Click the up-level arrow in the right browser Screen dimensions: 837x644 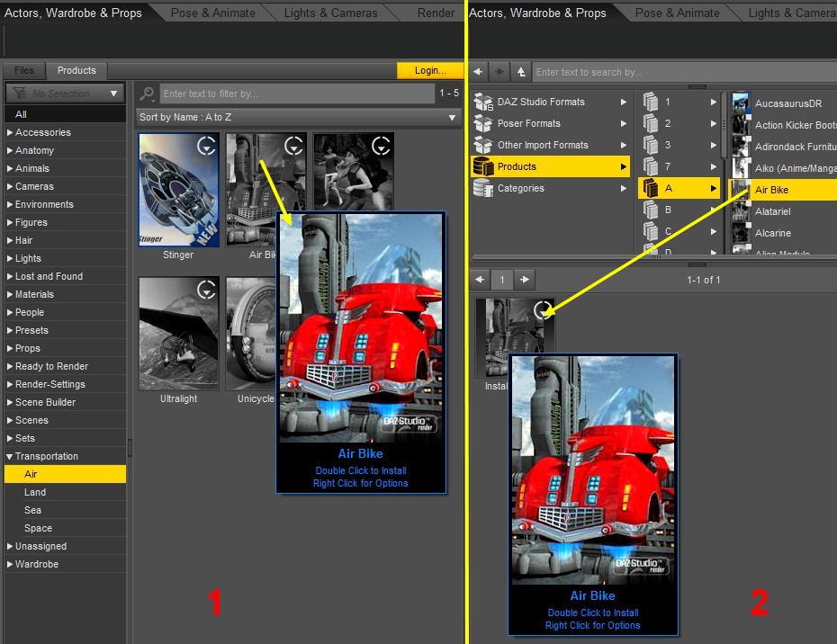click(x=521, y=71)
